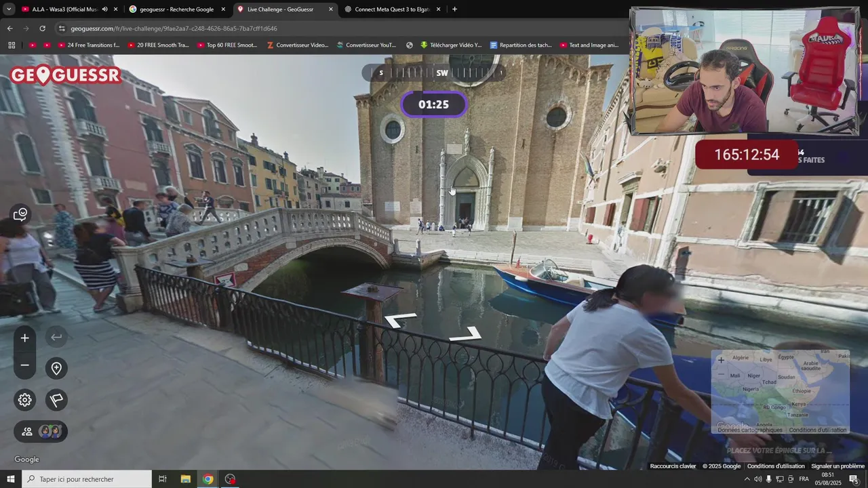Switch the FRA input language

804,479
